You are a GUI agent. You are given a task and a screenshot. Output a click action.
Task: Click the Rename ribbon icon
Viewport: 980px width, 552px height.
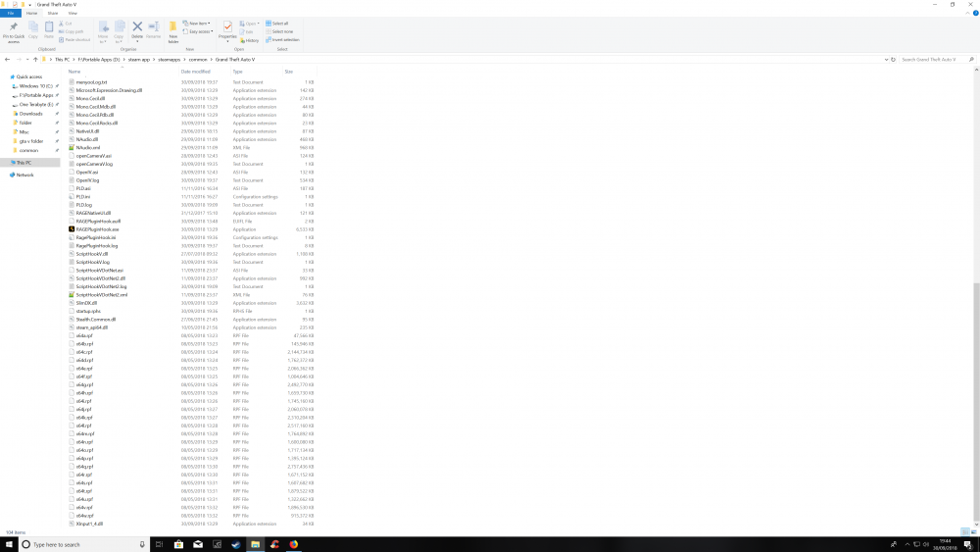coord(153,26)
